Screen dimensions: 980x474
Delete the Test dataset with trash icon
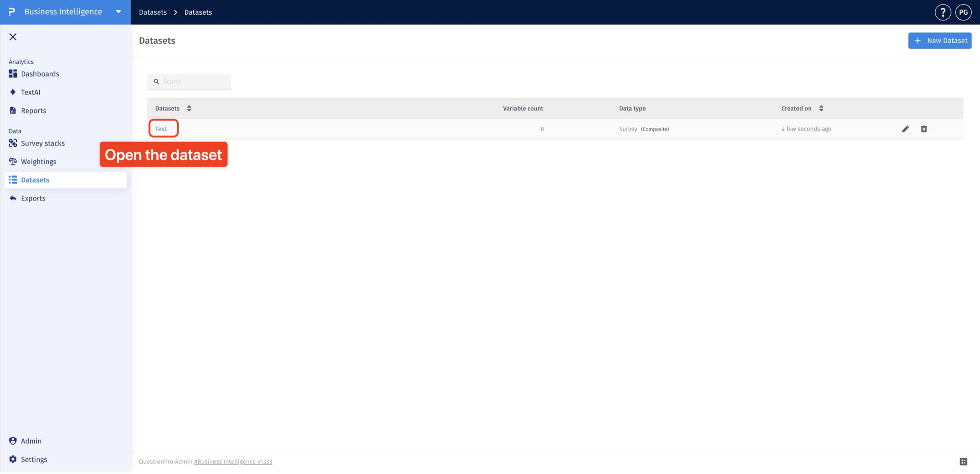click(924, 129)
